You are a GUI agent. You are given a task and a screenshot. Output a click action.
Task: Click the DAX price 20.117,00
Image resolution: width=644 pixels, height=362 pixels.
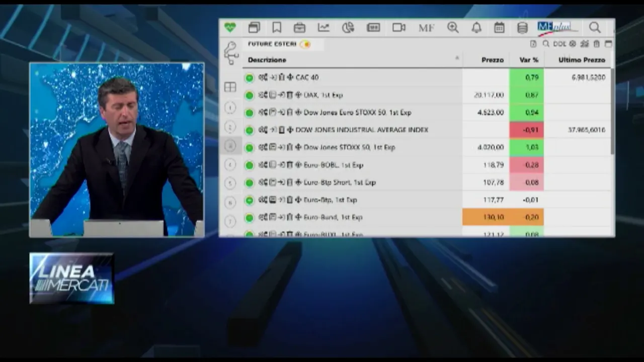489,95
